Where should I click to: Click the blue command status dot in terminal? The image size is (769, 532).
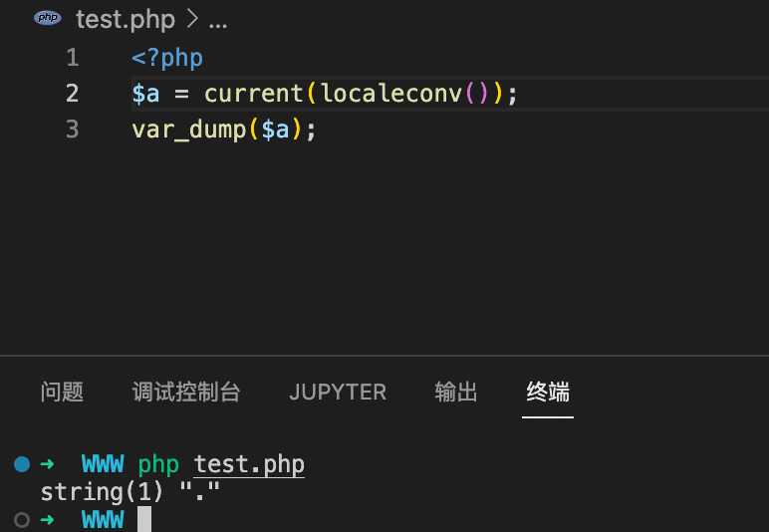(22, 464)
